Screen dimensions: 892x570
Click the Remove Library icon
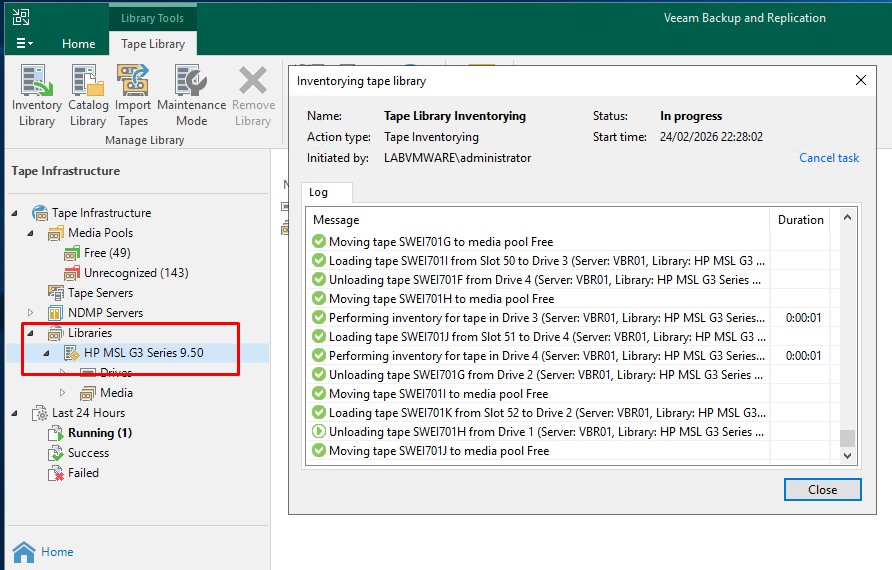(x=253, y=95)
